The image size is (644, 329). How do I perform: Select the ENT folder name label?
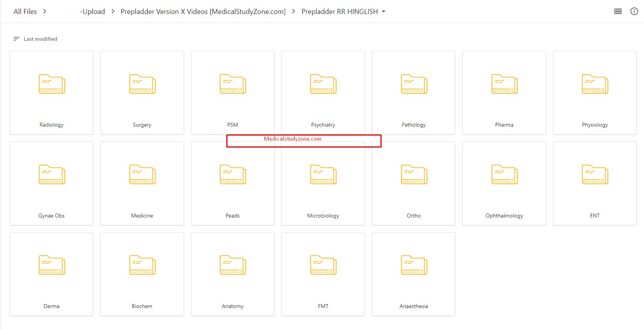coord(595,216)
